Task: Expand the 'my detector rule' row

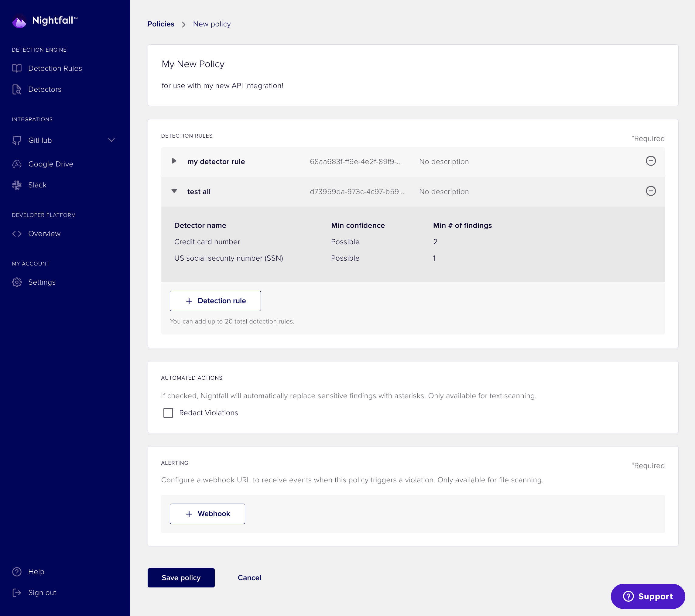Action: (174, 161)
